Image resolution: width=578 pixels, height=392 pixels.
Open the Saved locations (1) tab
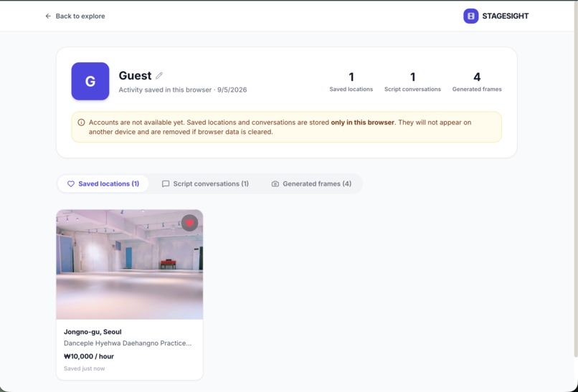pyautogui.click(x=103, y=184)
